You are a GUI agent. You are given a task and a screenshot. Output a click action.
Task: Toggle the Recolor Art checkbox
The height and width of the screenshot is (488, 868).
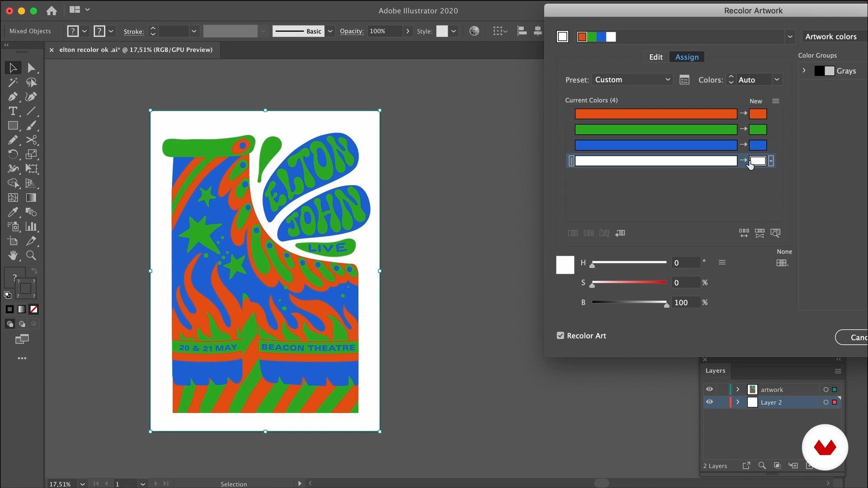[x=561, y=336]
